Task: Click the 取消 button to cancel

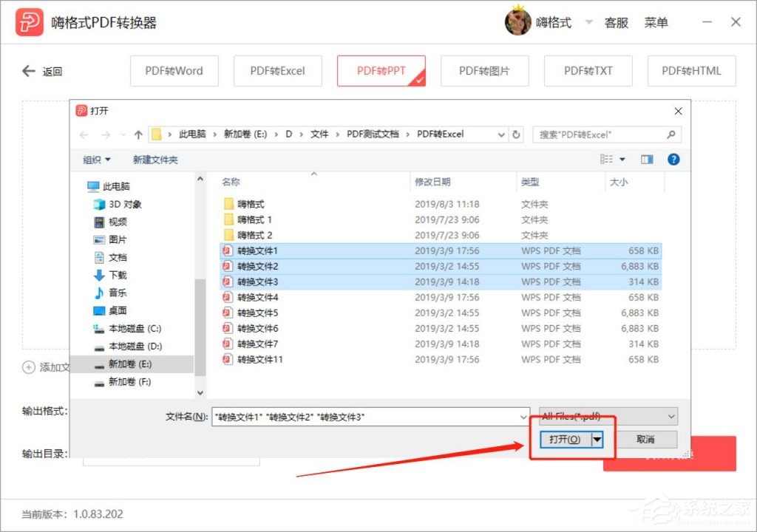Action: (x=646, y=439)
